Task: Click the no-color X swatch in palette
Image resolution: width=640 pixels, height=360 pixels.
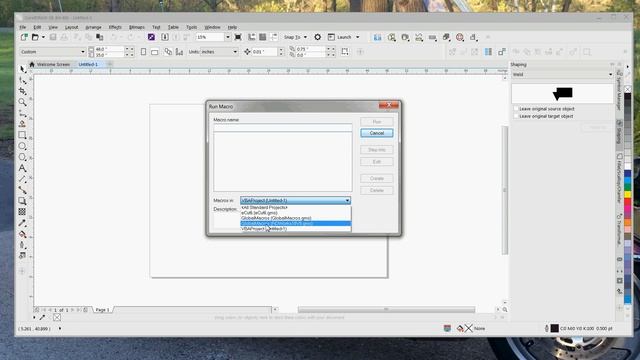Action: tap(628, 89)
